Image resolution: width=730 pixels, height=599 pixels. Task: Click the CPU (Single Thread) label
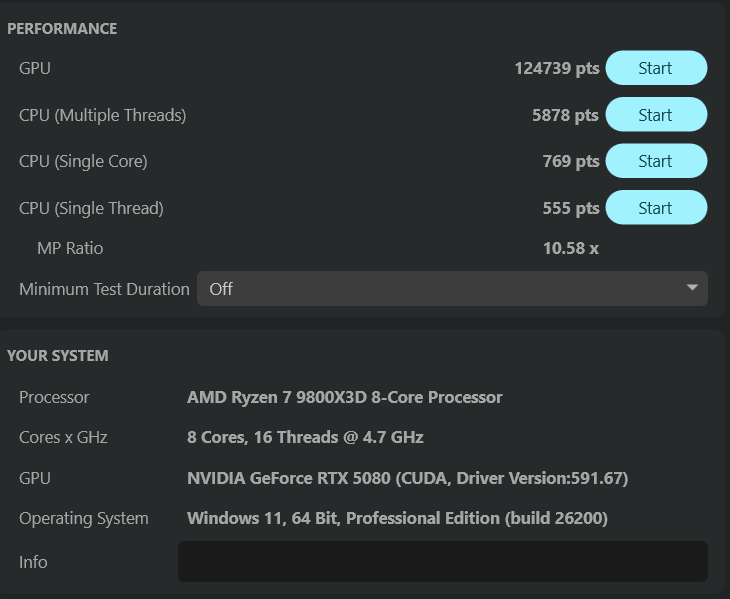(x=91, y=209)
